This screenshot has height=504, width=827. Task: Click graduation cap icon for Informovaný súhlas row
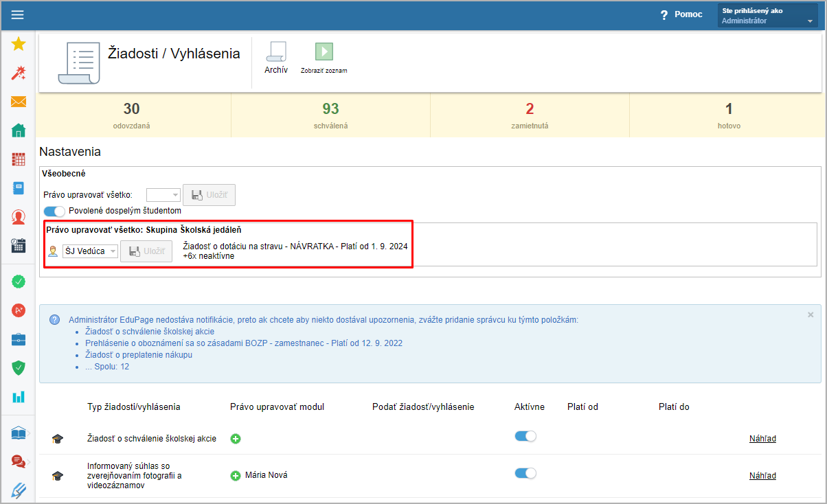coord(58,475)
